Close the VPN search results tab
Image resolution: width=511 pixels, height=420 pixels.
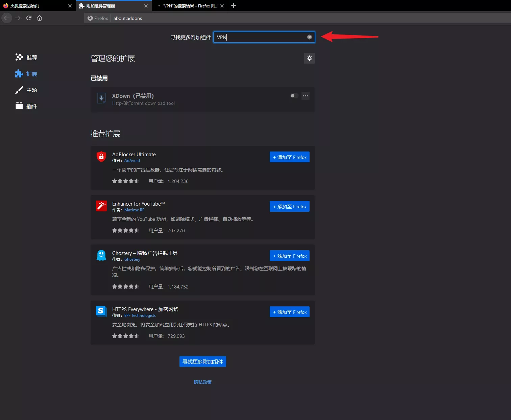[222, 6]
